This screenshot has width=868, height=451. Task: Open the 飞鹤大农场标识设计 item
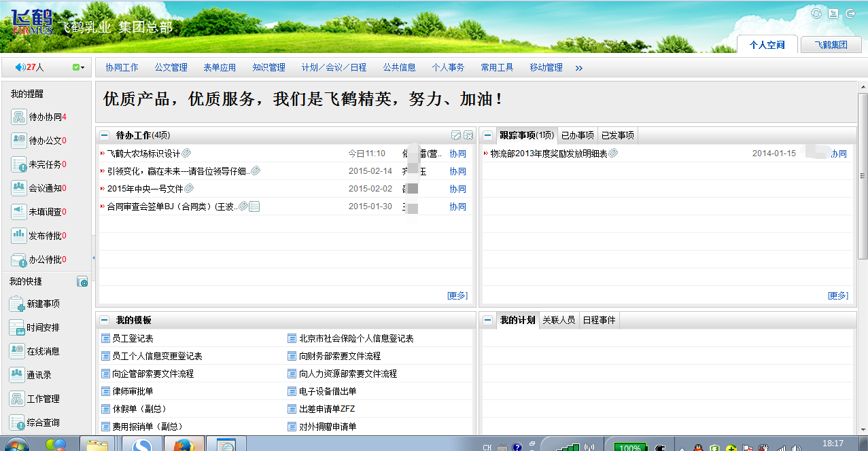pos(143,154)
